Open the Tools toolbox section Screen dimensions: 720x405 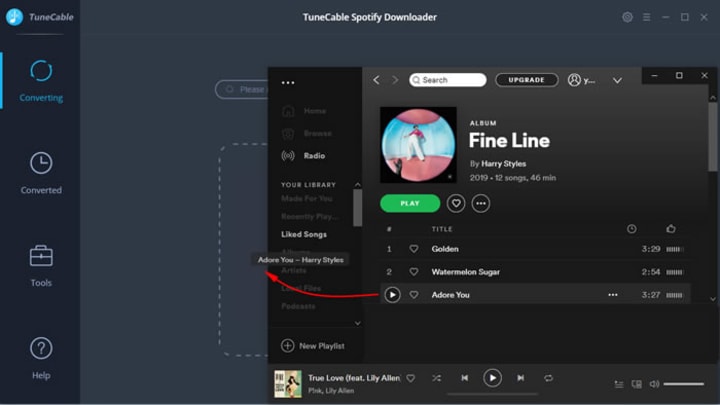click(x=41, y=266)
